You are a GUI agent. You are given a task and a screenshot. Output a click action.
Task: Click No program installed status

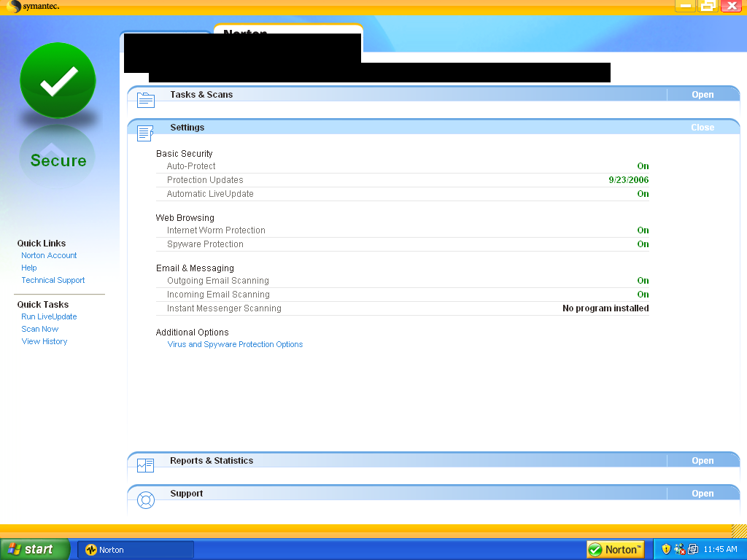[605, 308]
